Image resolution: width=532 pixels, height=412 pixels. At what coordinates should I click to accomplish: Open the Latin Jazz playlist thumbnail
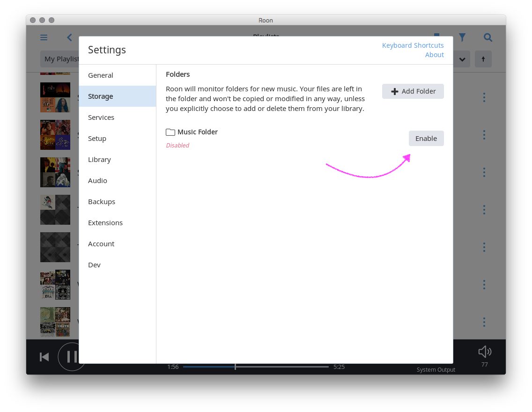(55, 135)
